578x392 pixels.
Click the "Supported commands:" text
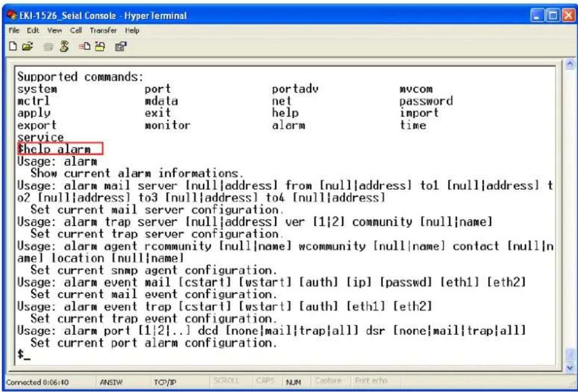[80, 77]
